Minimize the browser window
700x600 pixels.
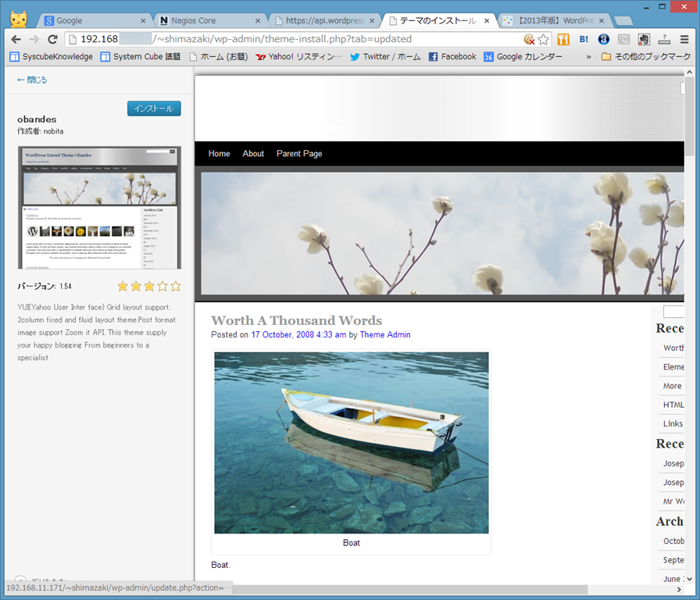coord(646,7)
